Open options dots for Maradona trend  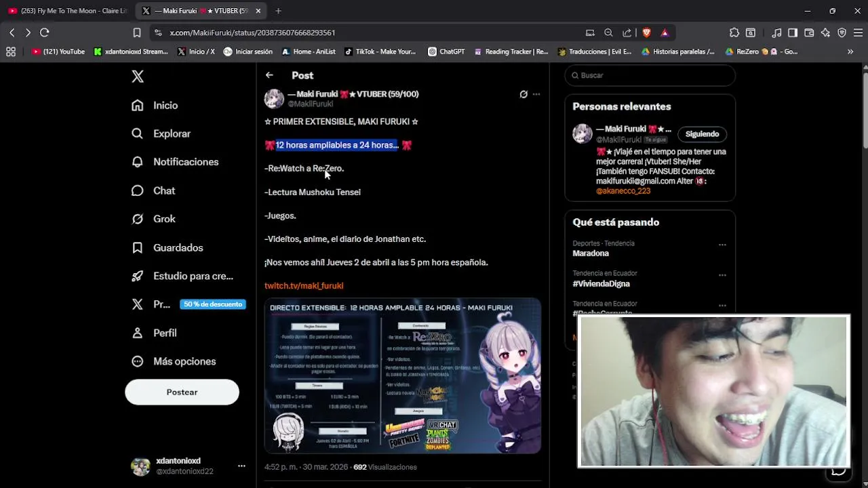pos(722,245)
